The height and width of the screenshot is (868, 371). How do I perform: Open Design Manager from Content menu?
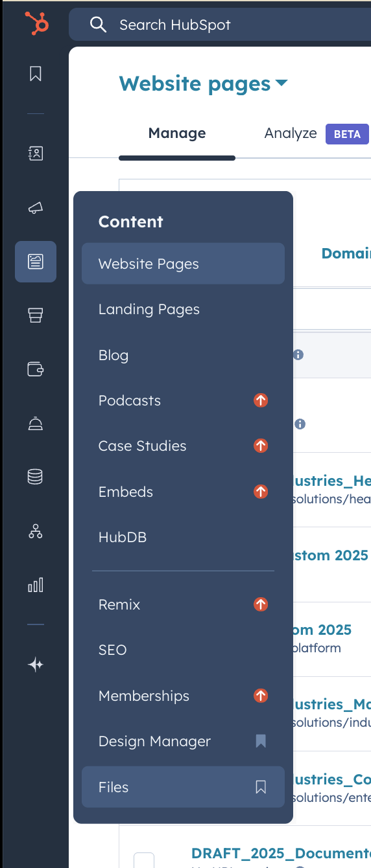point(183,741)
